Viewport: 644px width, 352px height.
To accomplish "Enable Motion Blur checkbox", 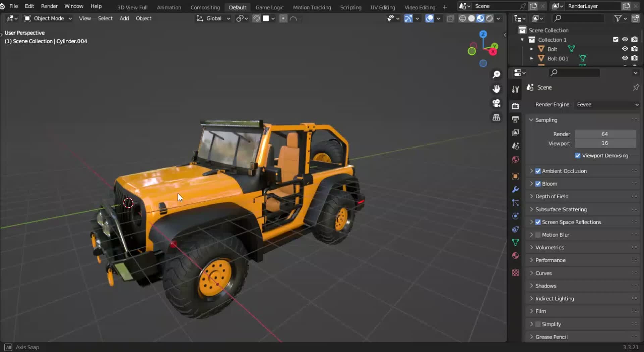I will coord(538,235).
